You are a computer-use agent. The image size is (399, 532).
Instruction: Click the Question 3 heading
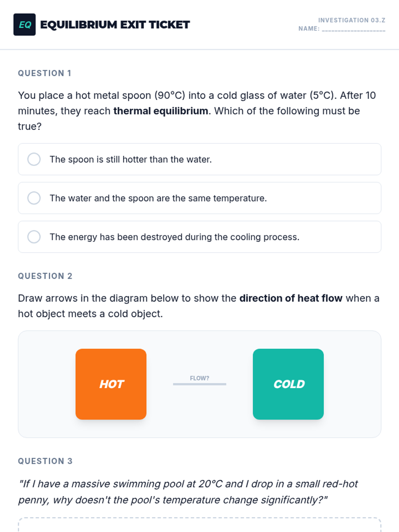[x=45, y=461]
